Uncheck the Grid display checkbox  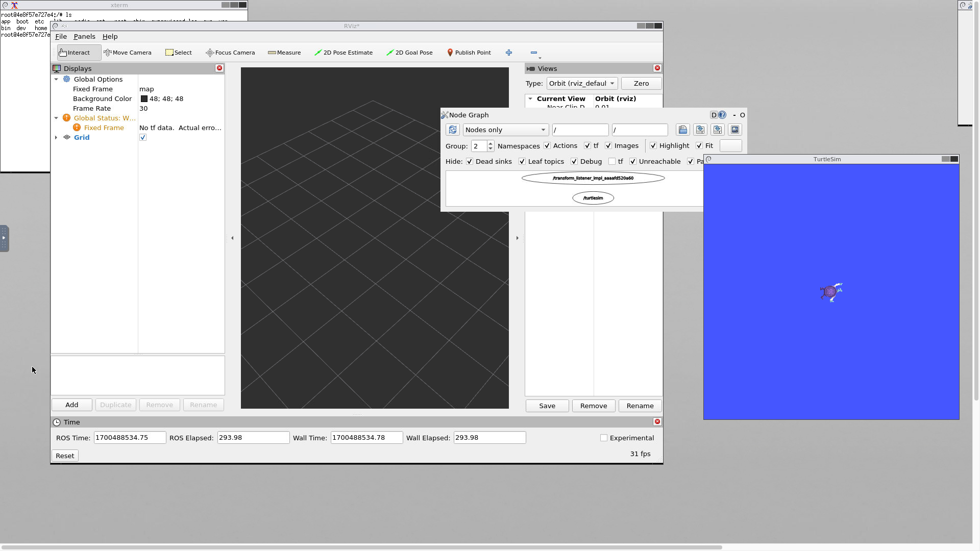143,138
